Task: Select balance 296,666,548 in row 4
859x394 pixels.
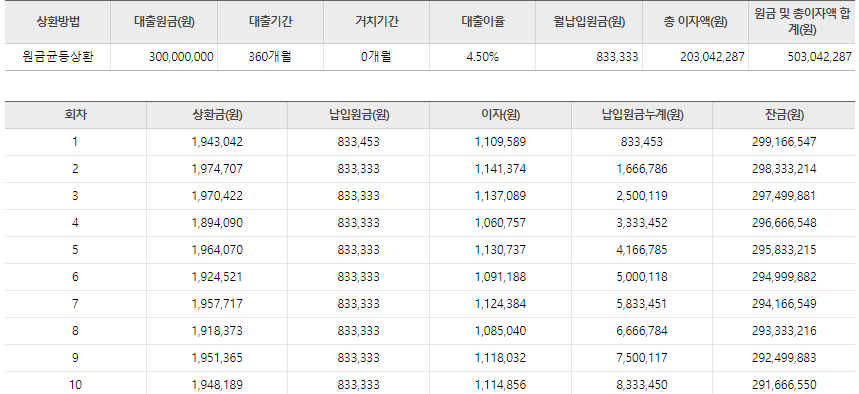Action: coord(784,223)
